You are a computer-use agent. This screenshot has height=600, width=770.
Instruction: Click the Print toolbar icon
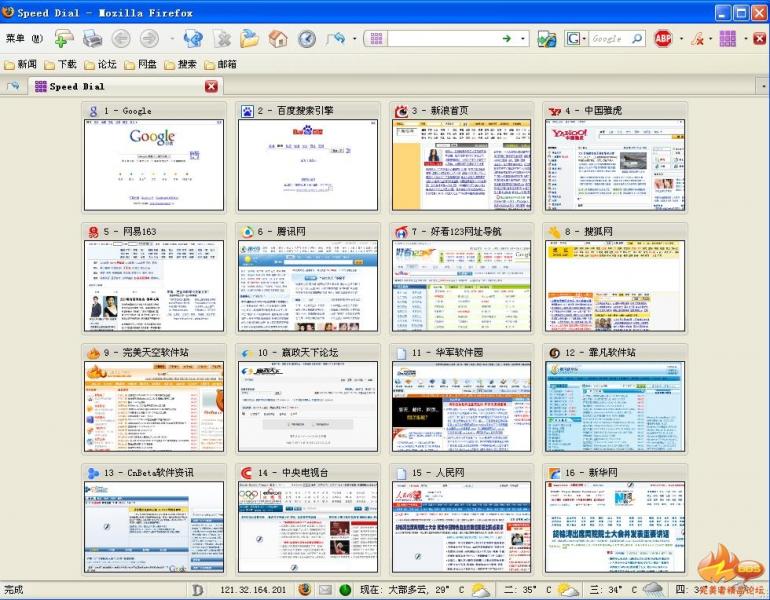coord(92,38)
